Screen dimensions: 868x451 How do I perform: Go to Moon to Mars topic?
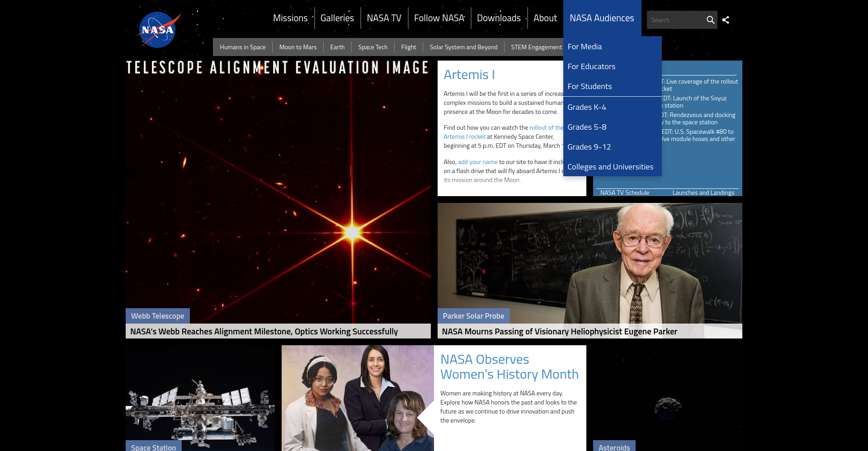tap(298, 47)
